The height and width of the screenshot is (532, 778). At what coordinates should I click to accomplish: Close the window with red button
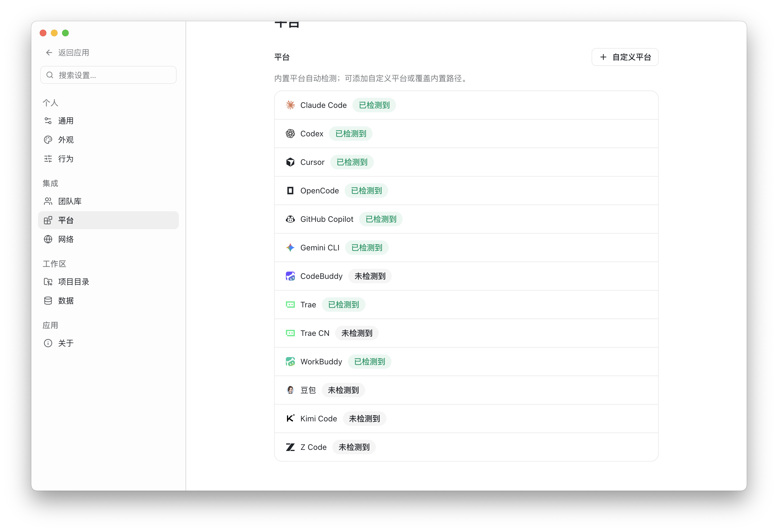point(43,33)
